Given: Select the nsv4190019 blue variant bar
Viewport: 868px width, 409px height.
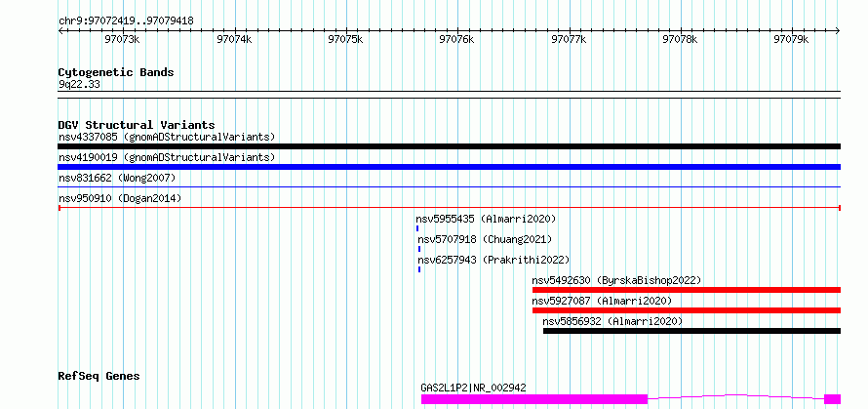Looking at the screenshot, I should (x=449, y=167).
